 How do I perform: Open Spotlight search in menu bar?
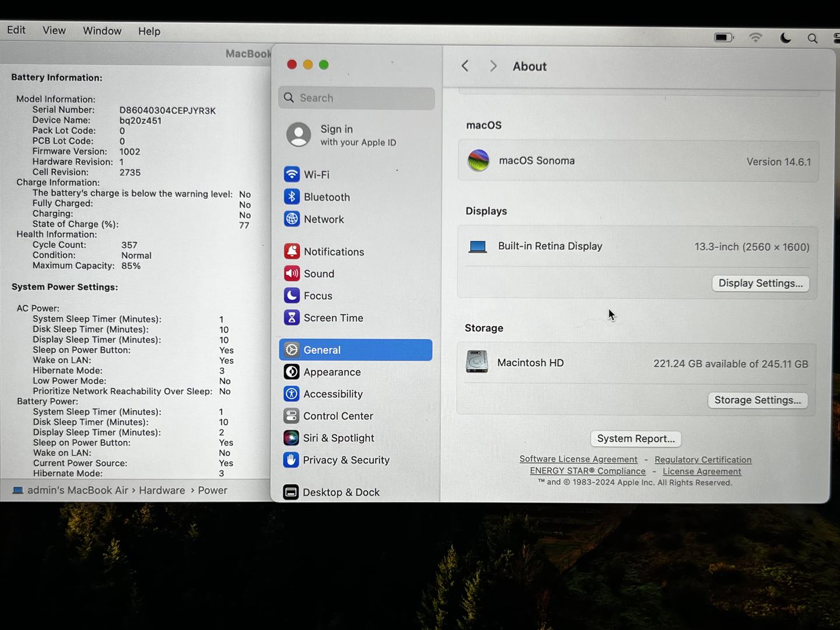coord(812,38)
